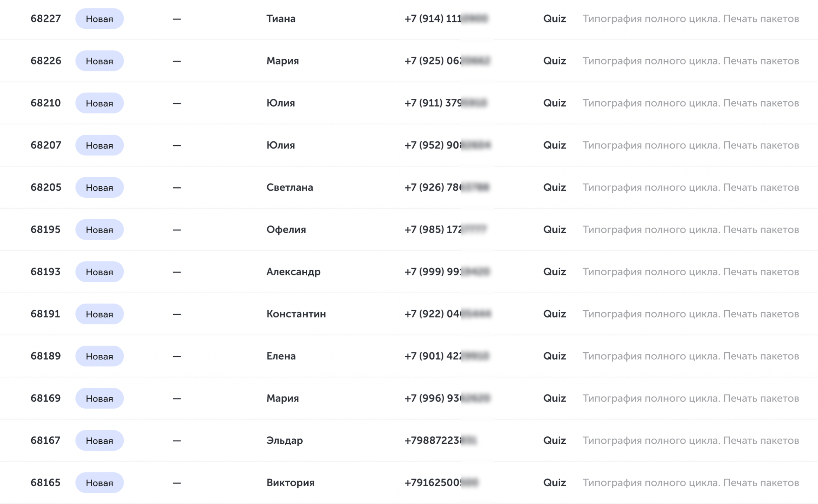Viewport: 818px width, 504px height.
Task: Select the name Юлия in row 68210
Action: tap(281, 103)
